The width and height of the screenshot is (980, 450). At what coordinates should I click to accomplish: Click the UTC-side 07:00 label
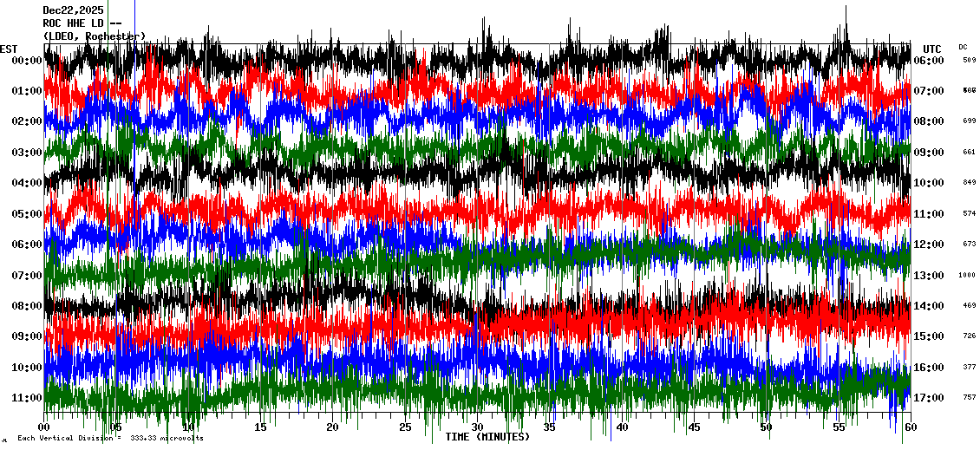point(928,91)
